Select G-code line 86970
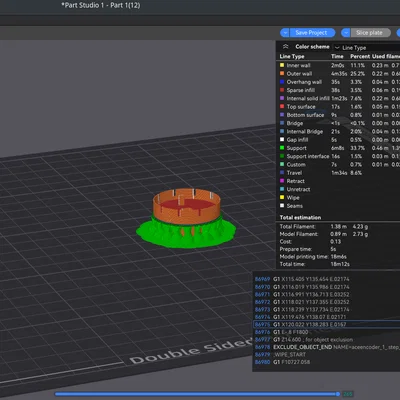Image resolution: width=400 pixels, height=400 pixels. [x=327, y=287]
